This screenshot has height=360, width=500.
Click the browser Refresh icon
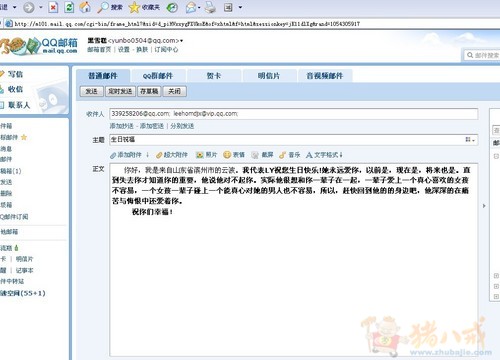[69, 7]
